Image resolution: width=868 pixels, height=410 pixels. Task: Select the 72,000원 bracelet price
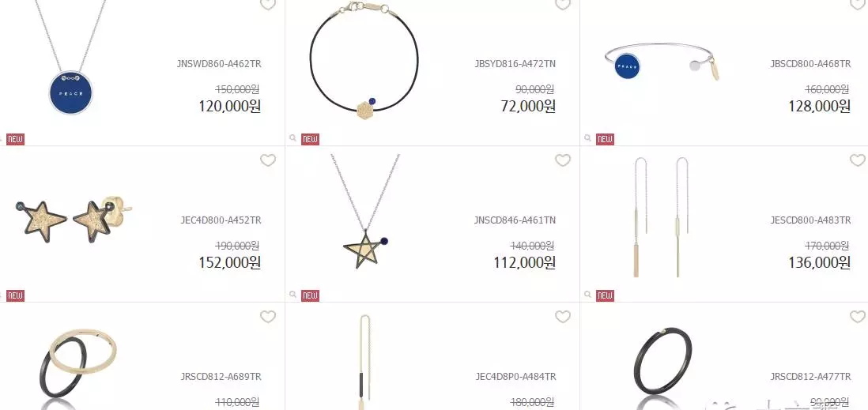pos(528,106)
